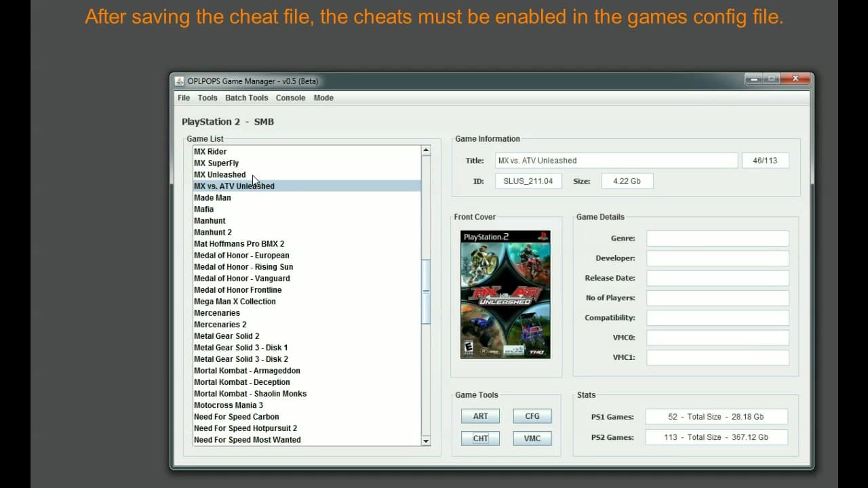Select Mortal Kombat - Shaolin Monks
Screen dimensions: 868x488
point(307,394)
